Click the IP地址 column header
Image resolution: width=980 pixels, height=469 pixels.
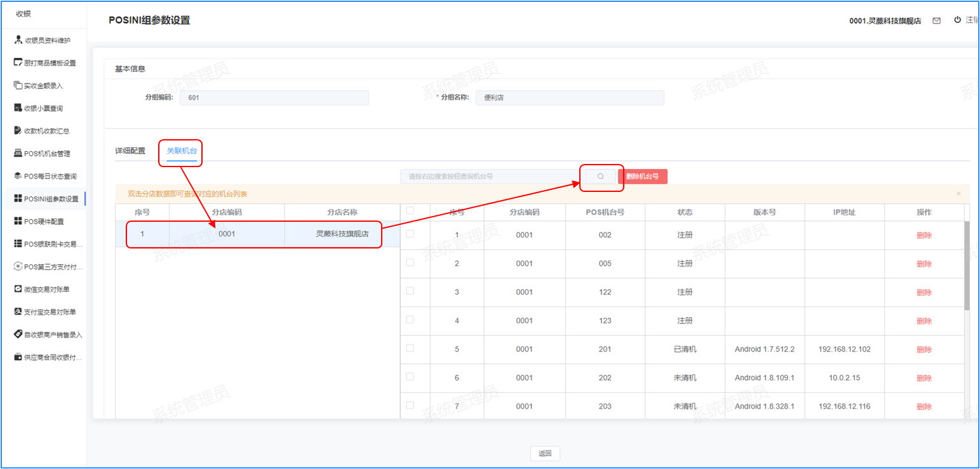844,212
